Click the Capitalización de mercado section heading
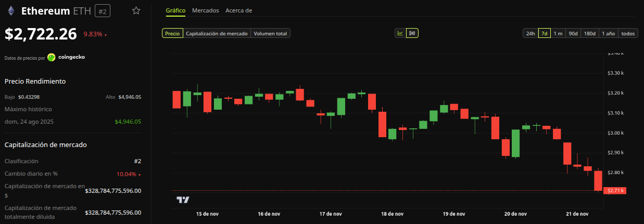The height and width of the screenshot is (224, 644). [46, 144]
